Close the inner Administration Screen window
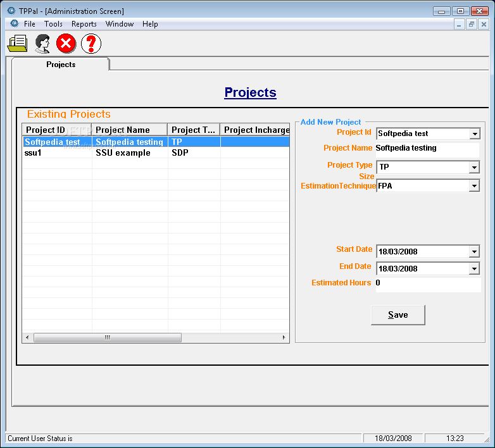This screenshot has height=448, width=495. point(484,24)
